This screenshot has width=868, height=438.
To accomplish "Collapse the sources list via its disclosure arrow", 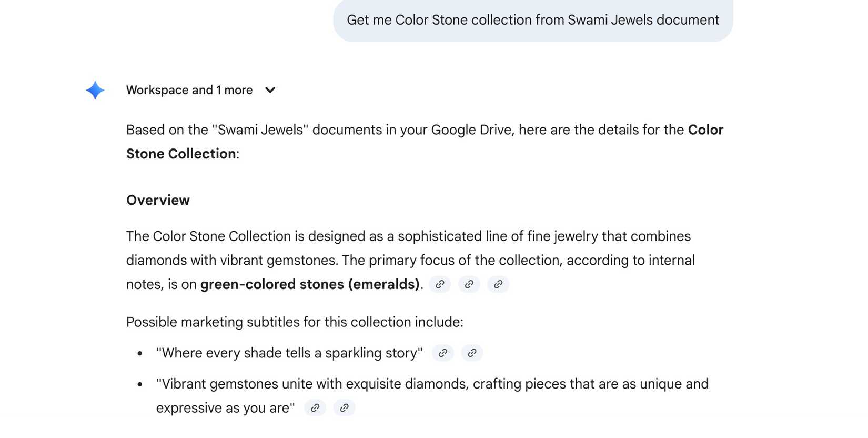I will pyautogui.click(x=270, y=90).
